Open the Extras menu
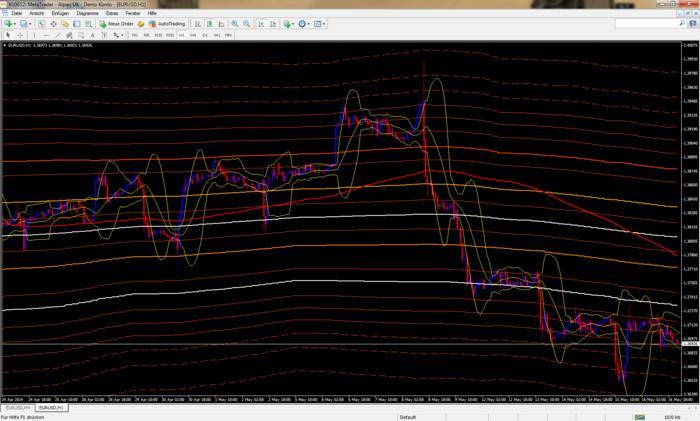 [112, 13]
